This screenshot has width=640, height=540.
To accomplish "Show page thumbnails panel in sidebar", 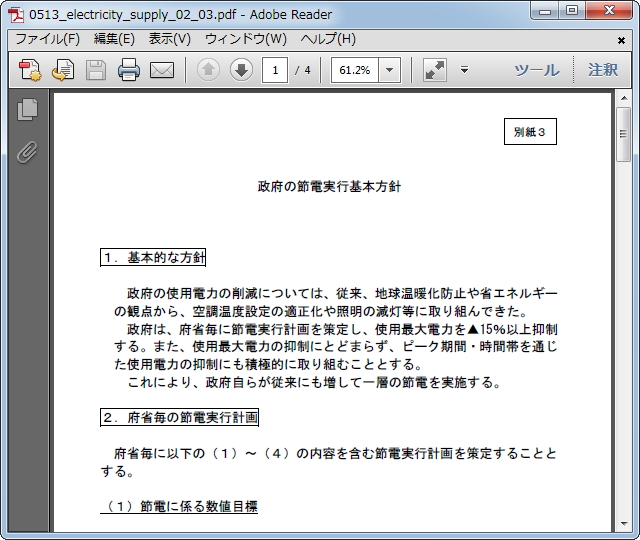I will [27, 109].
